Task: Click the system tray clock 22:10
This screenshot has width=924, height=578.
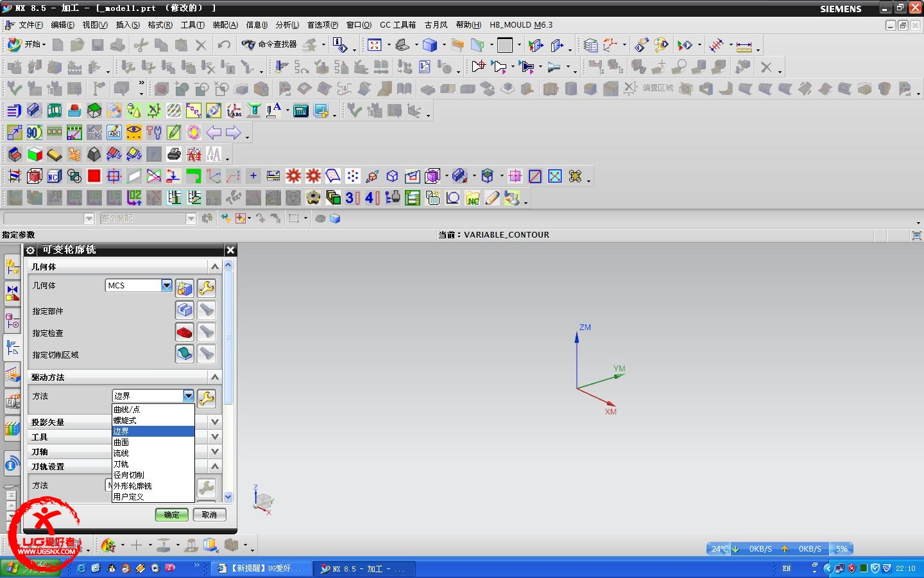Action: pos(905,568)
